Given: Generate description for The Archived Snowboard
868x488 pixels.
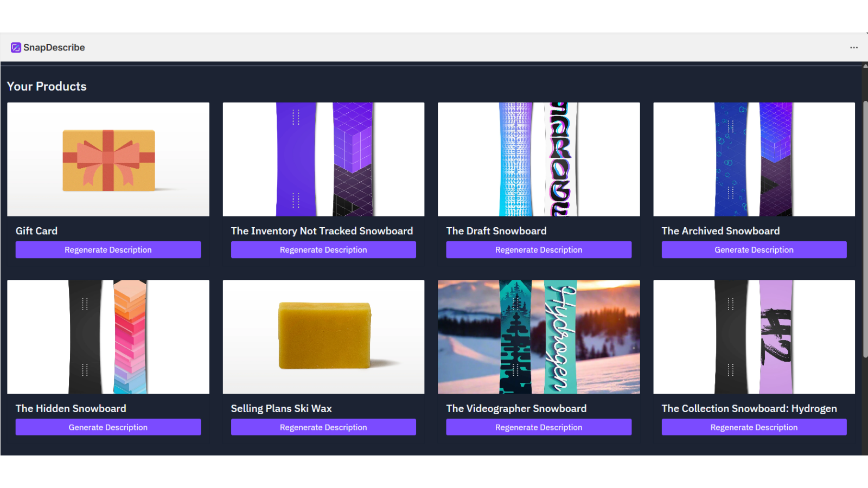Looking at the screenshot, I should coord(754,250).
